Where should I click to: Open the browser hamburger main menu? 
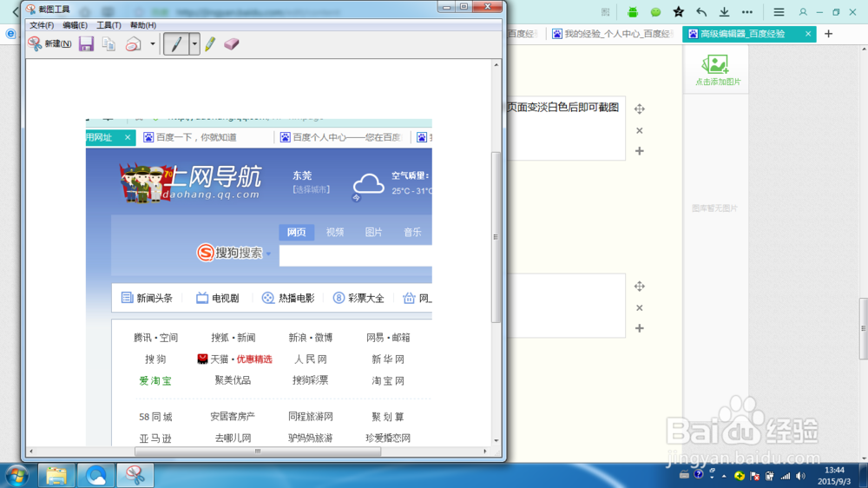click(779, 11)
